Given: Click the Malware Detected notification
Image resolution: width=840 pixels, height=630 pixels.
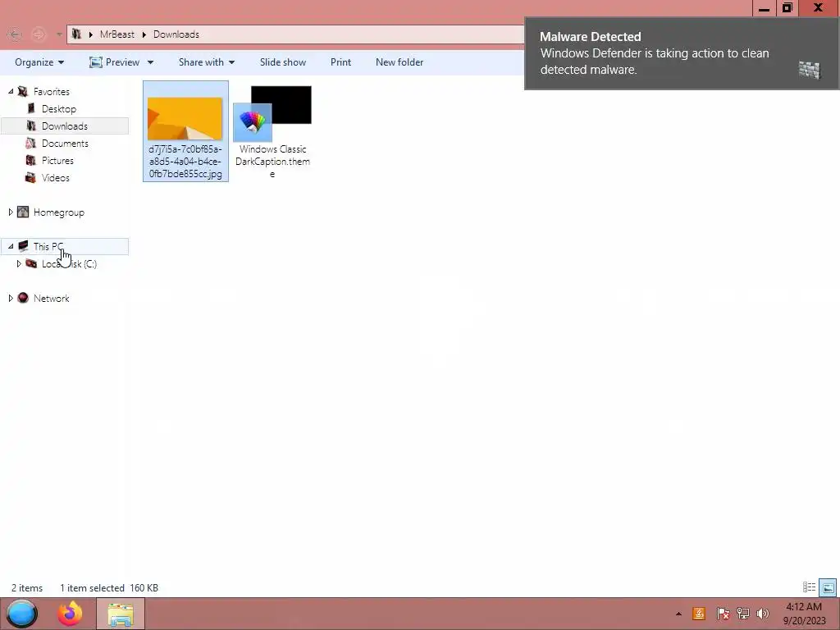Looking at the screenshot, I should [x=682, y=53].
